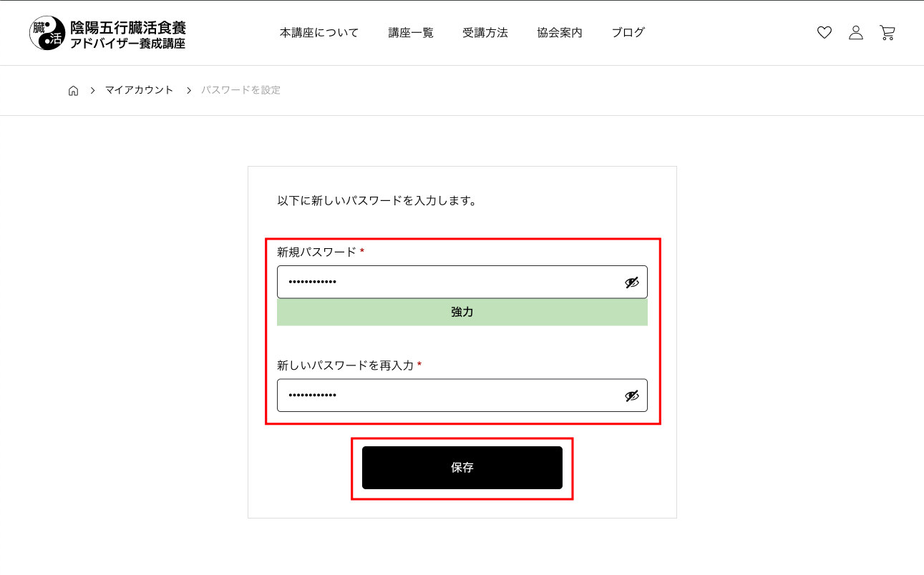924x575 pixels.
Task: Show the 新しいパスワードを再入力 field contents
Action: [631, 395]
